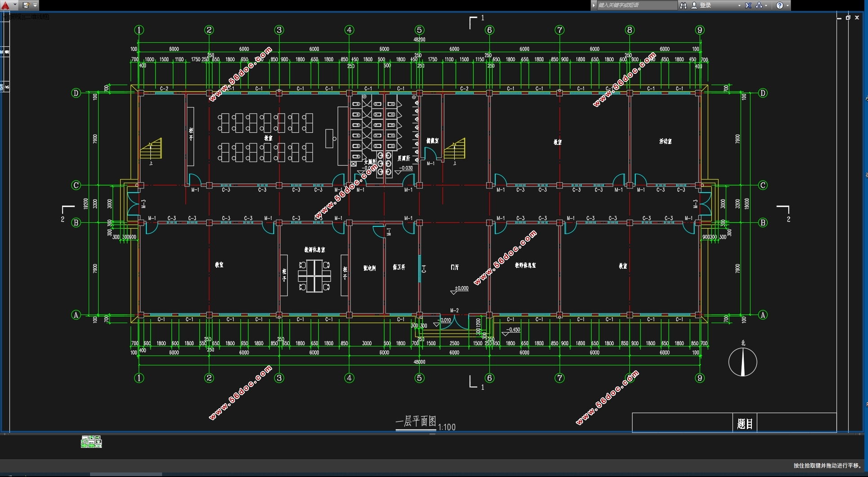
Task: Click the keyword search input field
Action: (x=636, y=5)
